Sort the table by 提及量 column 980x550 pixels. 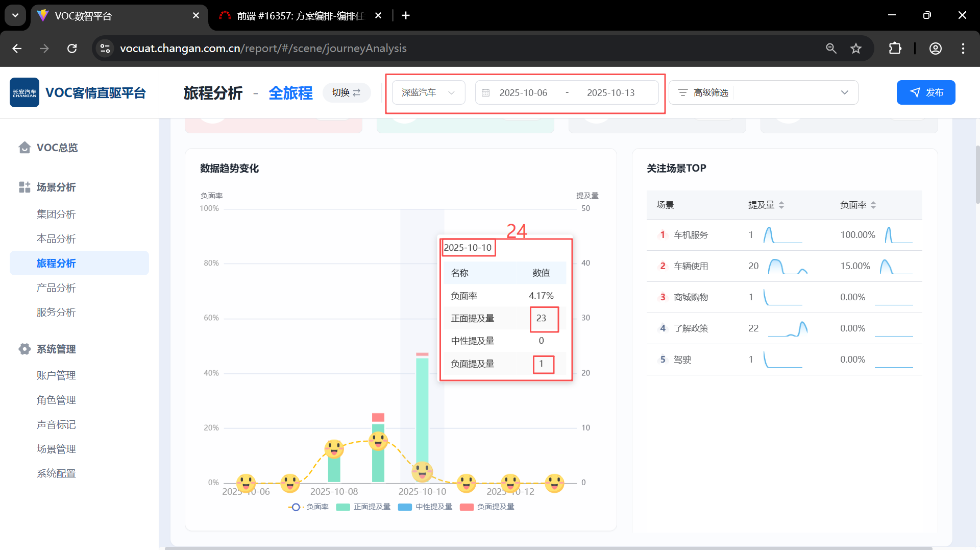click(781, 205)
